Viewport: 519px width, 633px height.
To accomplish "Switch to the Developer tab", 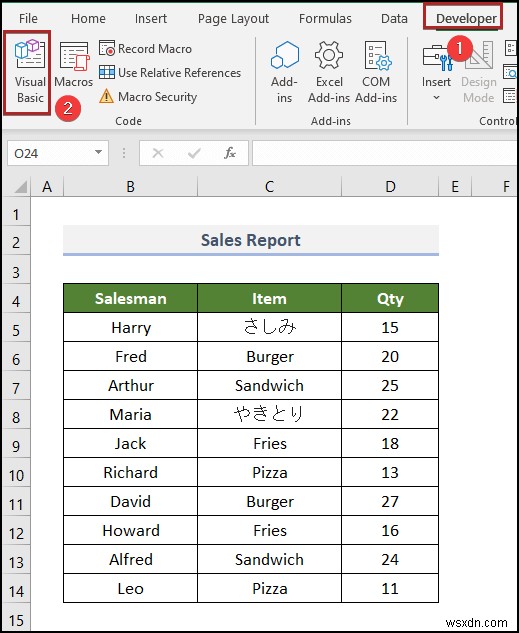I will pos(466,19).
